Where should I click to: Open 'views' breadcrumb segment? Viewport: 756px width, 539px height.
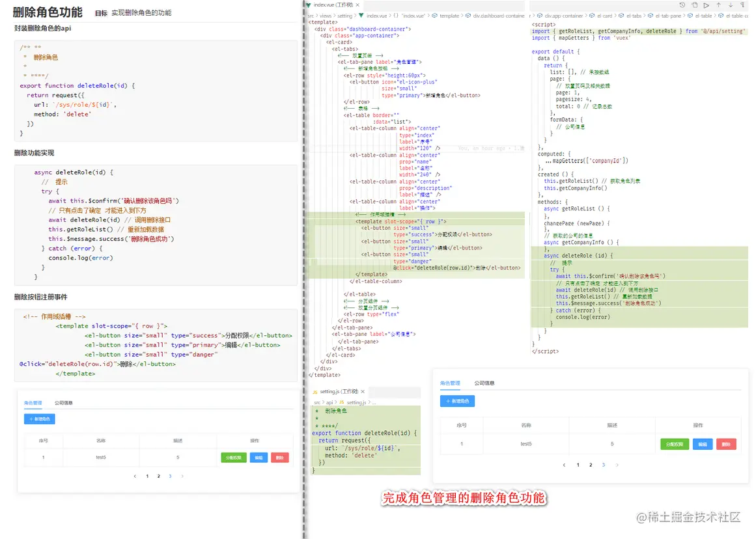coord(326,16)
